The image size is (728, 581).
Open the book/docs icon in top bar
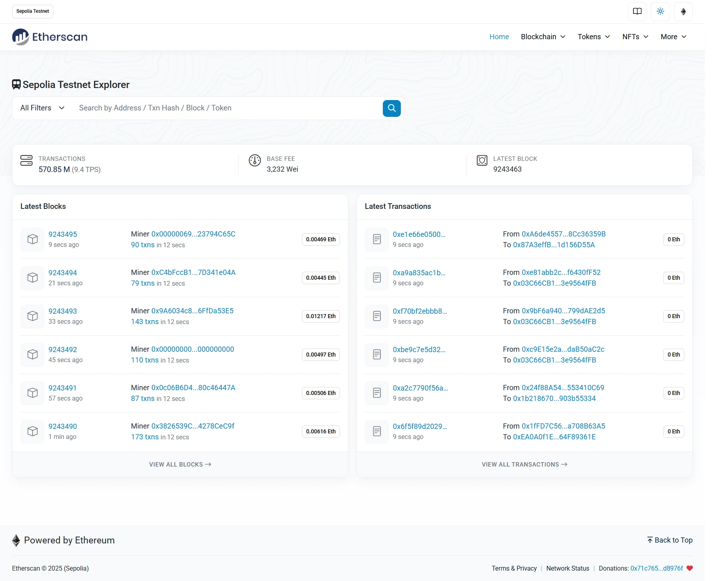pyautogui.click(x=637, y=11)
